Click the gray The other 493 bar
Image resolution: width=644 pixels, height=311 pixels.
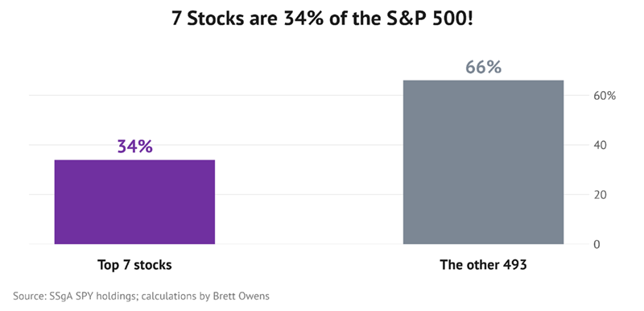pos(484,162)
